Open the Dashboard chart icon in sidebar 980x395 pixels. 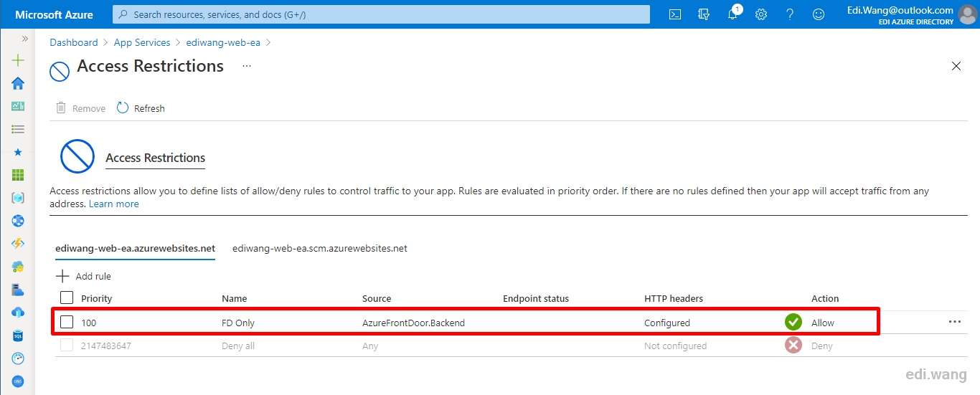coord(18,106)
